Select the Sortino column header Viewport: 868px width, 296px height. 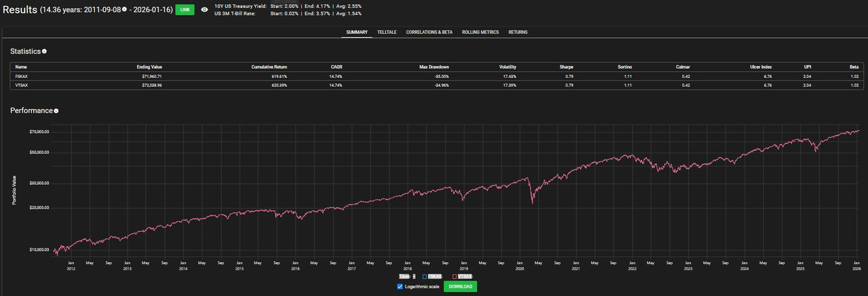point(625,67)
